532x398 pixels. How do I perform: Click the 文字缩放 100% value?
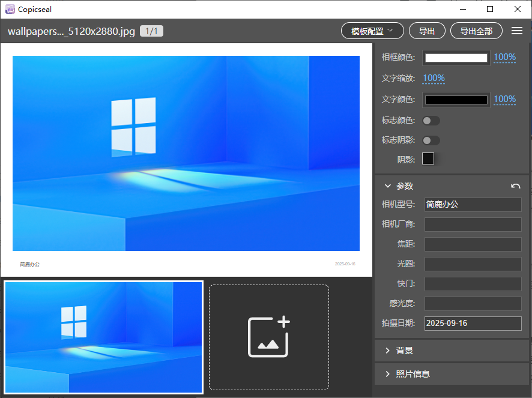[x=434, y=78]
